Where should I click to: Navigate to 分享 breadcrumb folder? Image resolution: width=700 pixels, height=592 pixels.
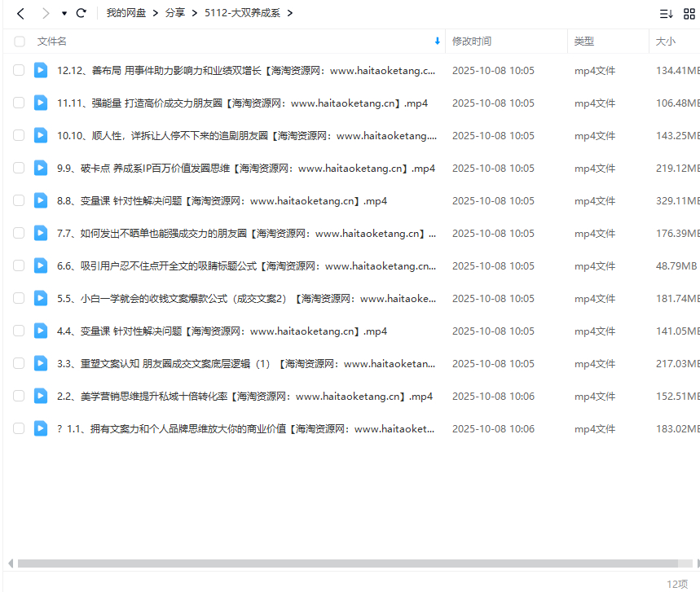click(174, 13)
